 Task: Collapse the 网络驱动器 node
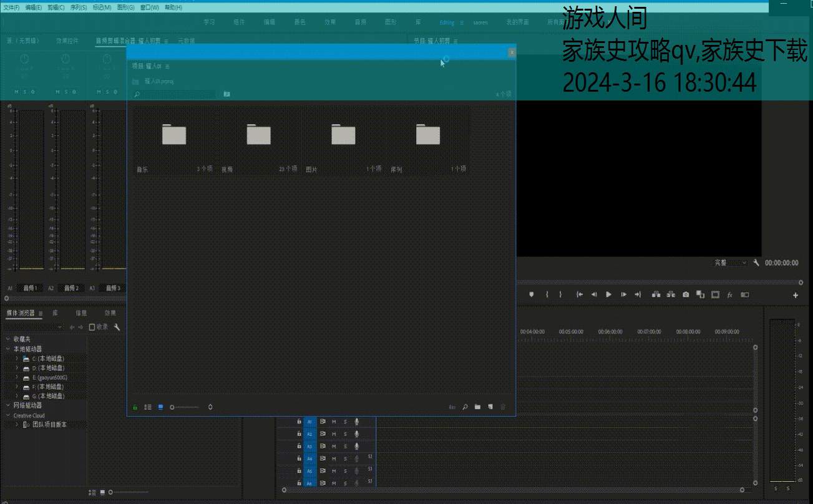pos(8,405)
